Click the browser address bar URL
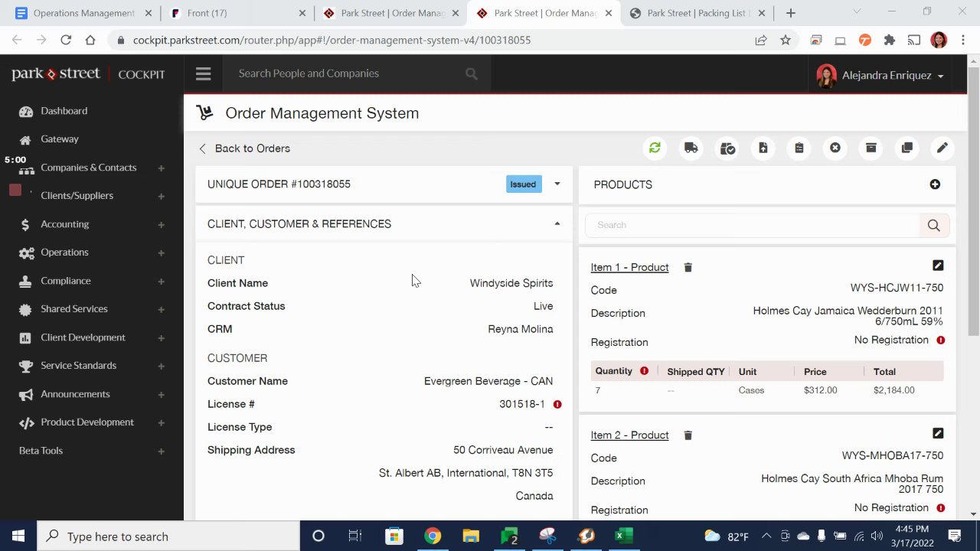The image size is (980, 551). pyautogui.click(x=332, y=40)
